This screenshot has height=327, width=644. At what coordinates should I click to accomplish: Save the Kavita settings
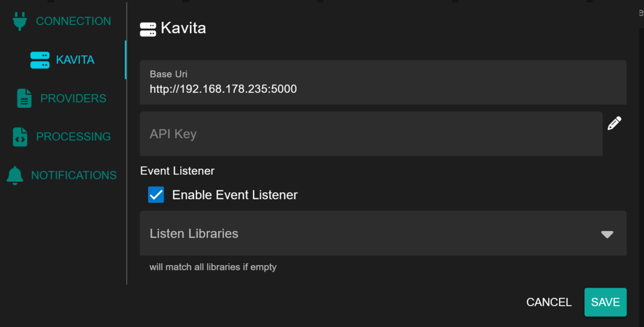[x=605, y=302]
